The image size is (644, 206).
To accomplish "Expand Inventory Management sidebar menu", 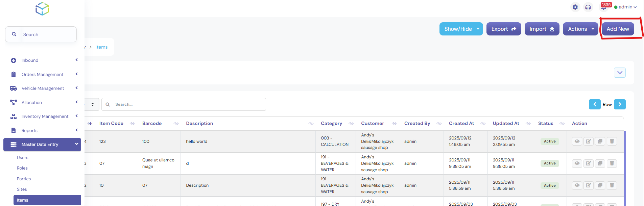I will [x=45, y=117].
